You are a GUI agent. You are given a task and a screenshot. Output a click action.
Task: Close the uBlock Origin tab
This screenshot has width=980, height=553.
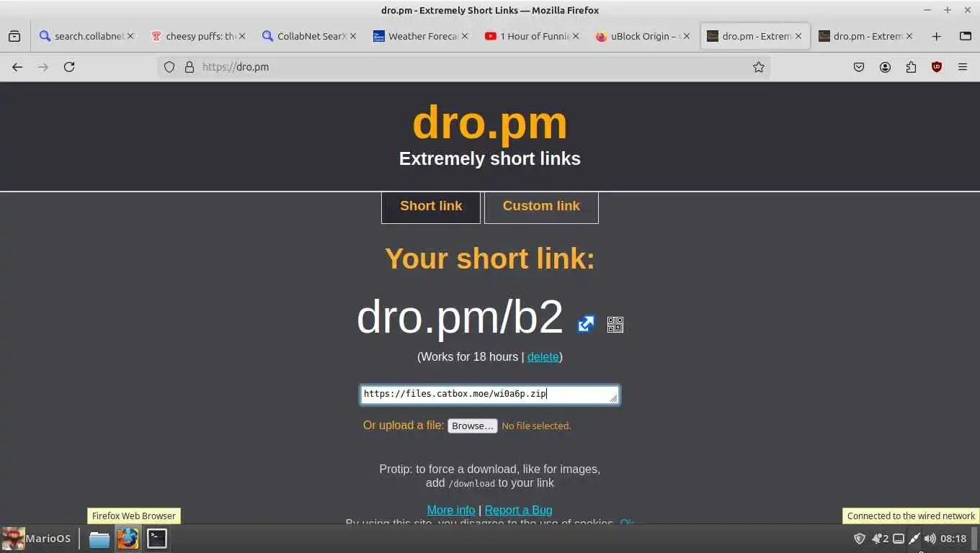687,36
